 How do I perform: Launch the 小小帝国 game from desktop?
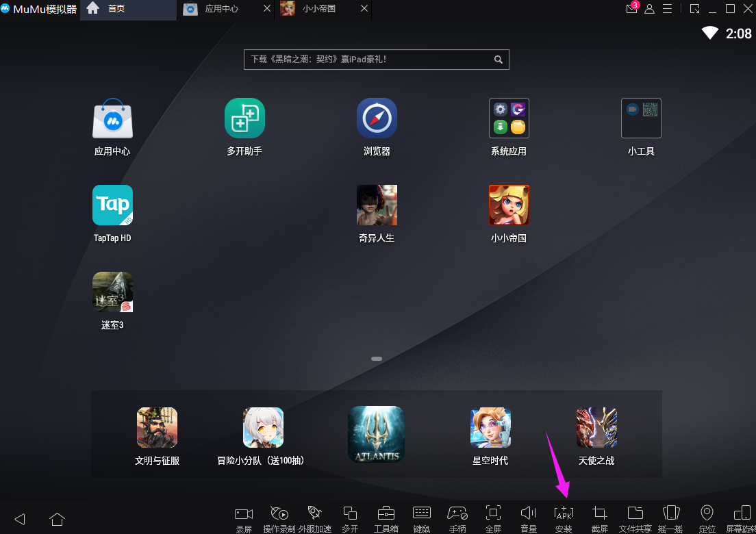pyautogui.click(x=509, y=205)
